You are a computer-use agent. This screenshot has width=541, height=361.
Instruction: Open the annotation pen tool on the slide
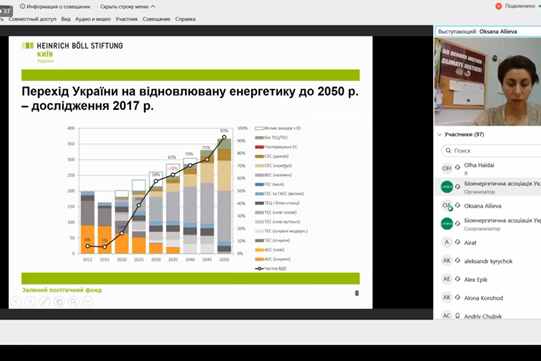45,302
